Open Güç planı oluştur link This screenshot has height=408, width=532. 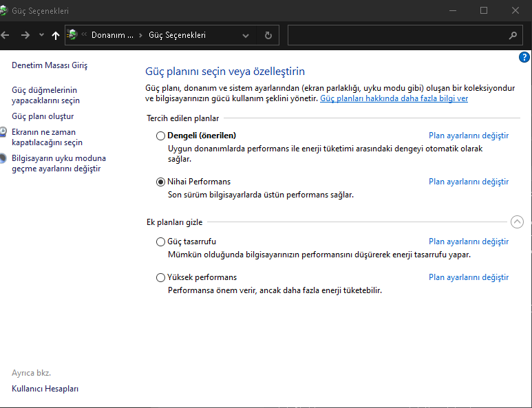tap(43, 116)
